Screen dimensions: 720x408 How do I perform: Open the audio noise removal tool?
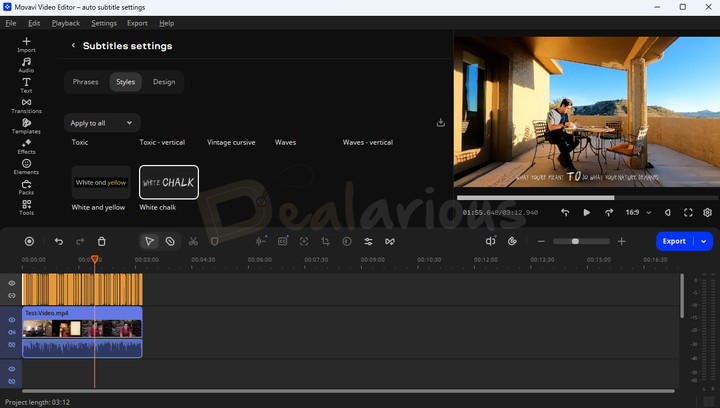[x=261, y=241]
